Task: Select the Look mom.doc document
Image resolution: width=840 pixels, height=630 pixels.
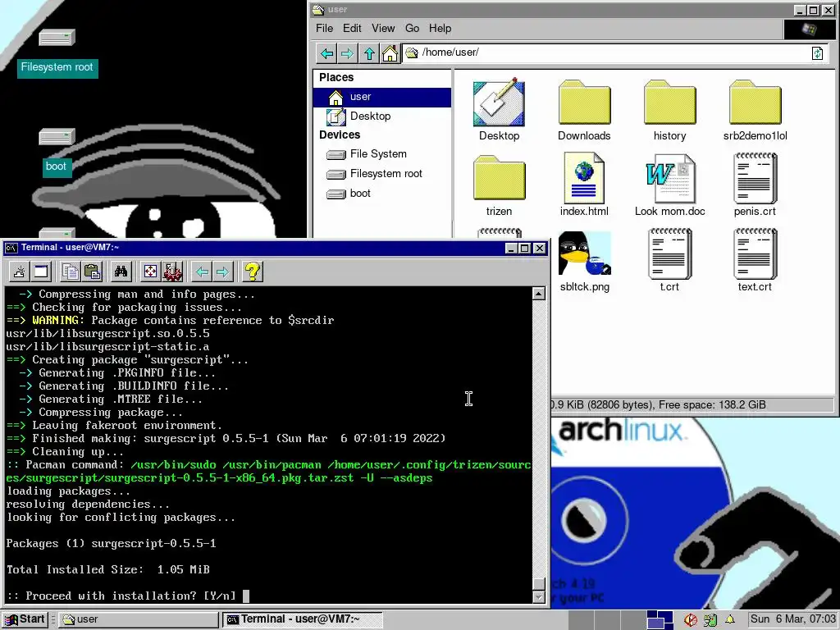Action: [x=669, y=186]
